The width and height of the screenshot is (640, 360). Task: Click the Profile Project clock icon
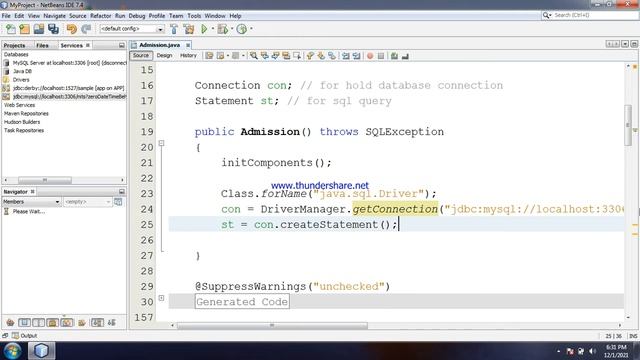pyautogui.click(x=242, y=29)
